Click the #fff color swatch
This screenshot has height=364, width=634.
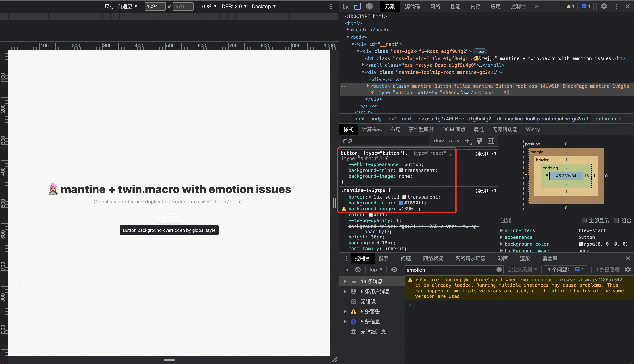(371, 215)
